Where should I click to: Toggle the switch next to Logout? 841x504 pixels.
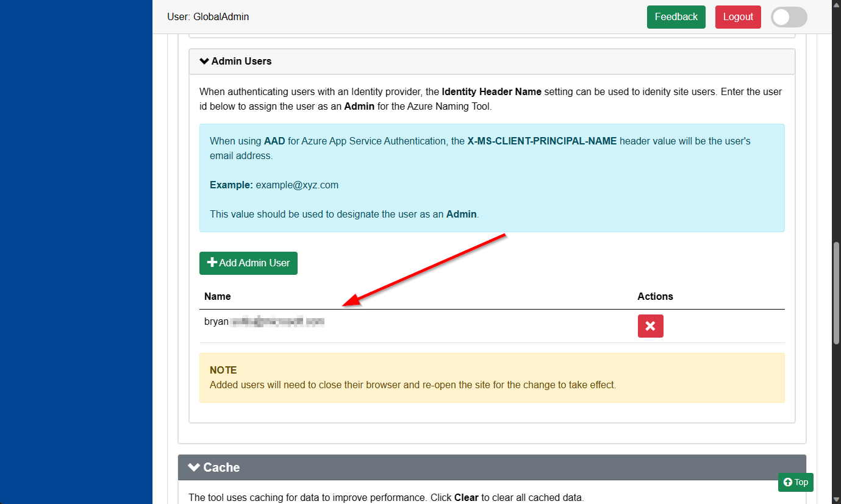point(789,17)
